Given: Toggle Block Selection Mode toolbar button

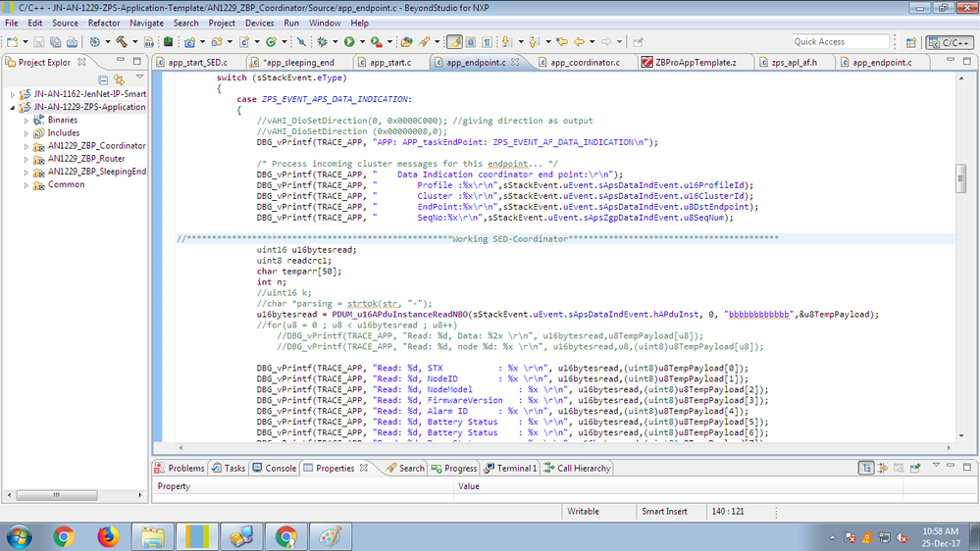Looking at the screenshot, I should (x=471, y=42).
